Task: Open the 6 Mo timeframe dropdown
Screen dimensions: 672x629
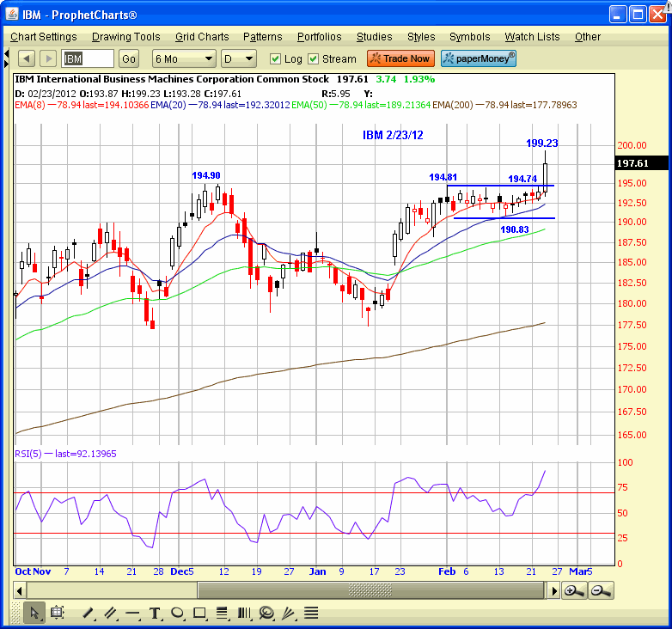Action: [x=183, y=58]
